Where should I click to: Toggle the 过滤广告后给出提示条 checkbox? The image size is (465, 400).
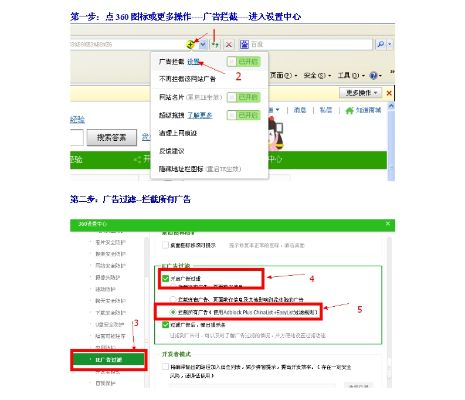coord(165,324)
